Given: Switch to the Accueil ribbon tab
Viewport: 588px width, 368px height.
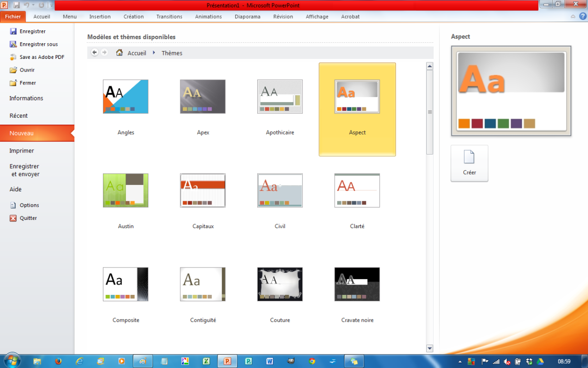Looking at the screenshot, I should 42,17.
